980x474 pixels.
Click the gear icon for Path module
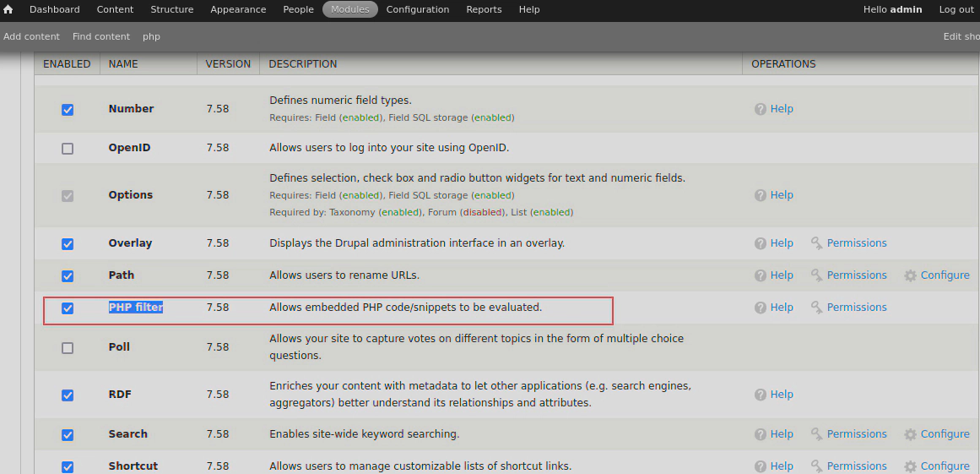(x=910, y=275)
